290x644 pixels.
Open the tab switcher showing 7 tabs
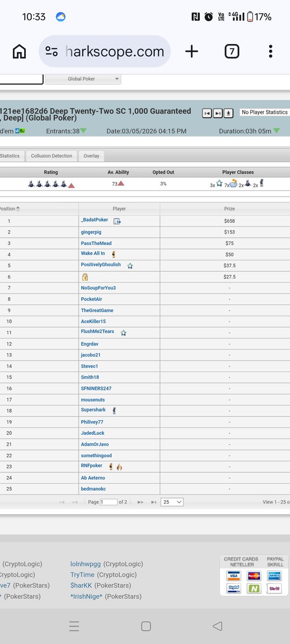click(231, 52)
